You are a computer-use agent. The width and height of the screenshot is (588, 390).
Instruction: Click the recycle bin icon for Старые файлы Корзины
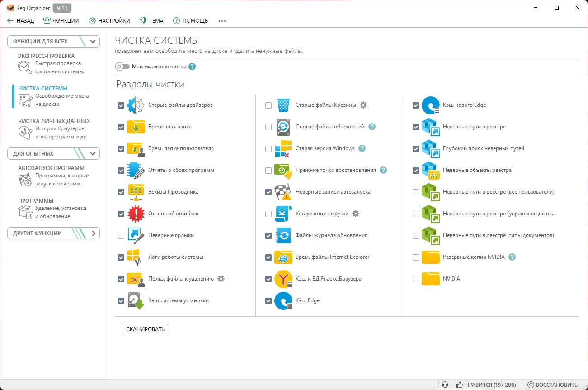coord(283,105)
